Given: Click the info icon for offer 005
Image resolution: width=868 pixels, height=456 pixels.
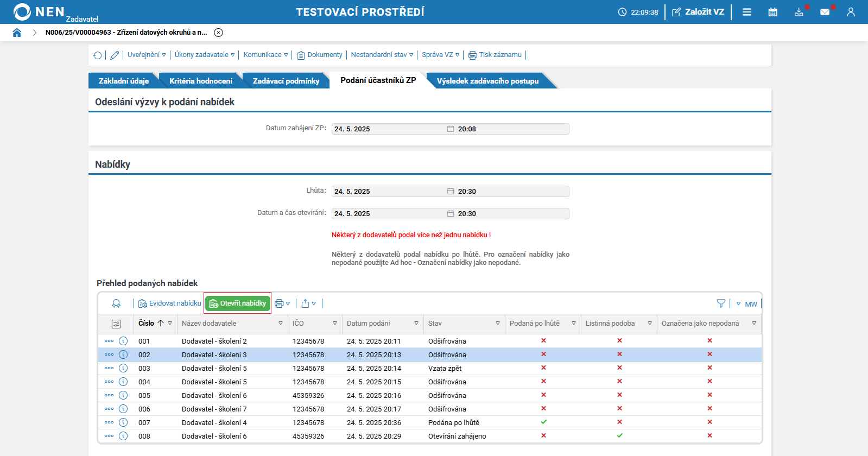Looking at the screenshot, I should point(123,395).
